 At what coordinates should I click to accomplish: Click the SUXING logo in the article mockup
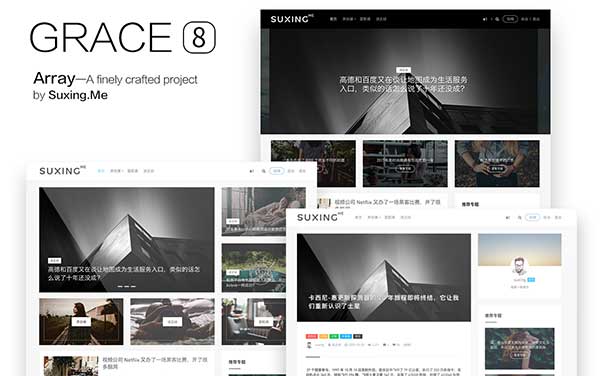pos(320,217)
